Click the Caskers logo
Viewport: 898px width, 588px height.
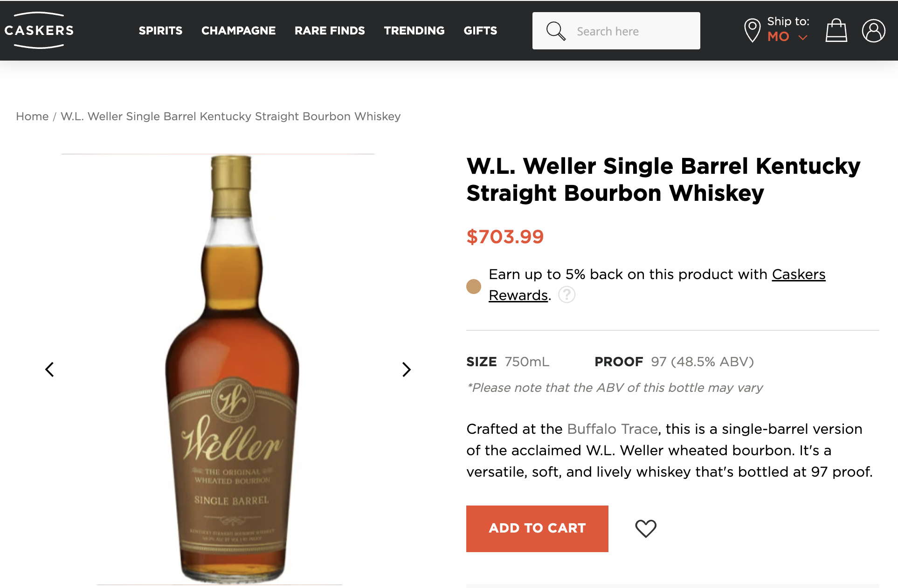tap(39, 30)
